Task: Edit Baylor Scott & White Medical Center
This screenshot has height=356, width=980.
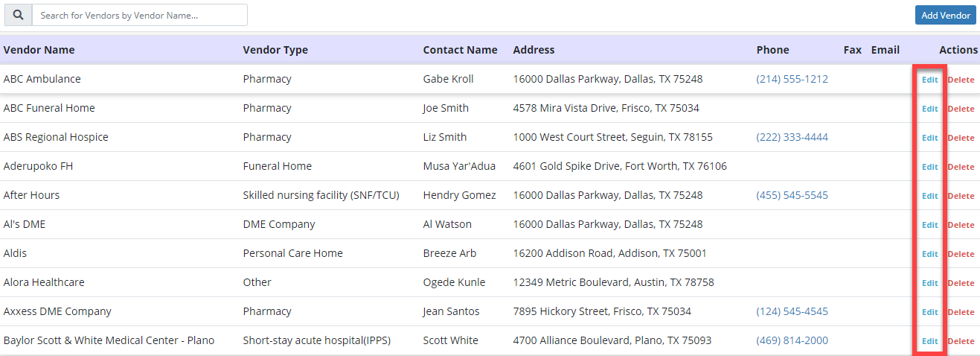Action: point(929,341)
